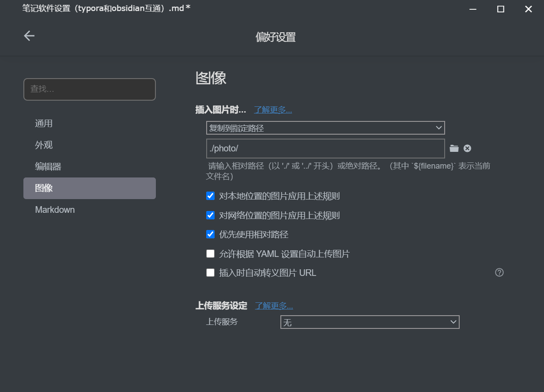Open the 了解更多 link for inserting images

(273, 109)
